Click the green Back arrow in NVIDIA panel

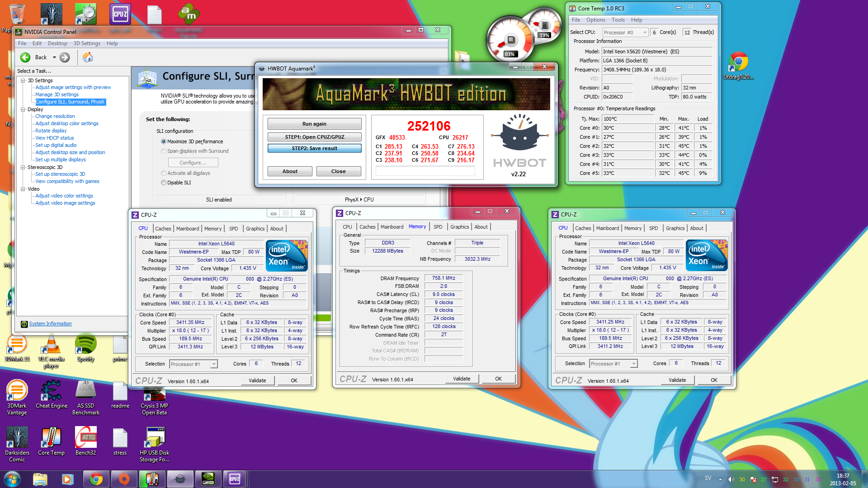25,57
